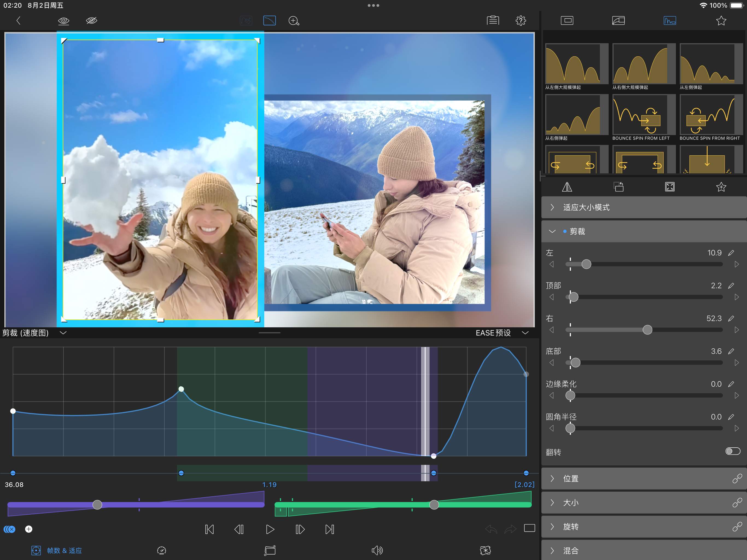Expand the 适应大小模式 section

(586, 207)
